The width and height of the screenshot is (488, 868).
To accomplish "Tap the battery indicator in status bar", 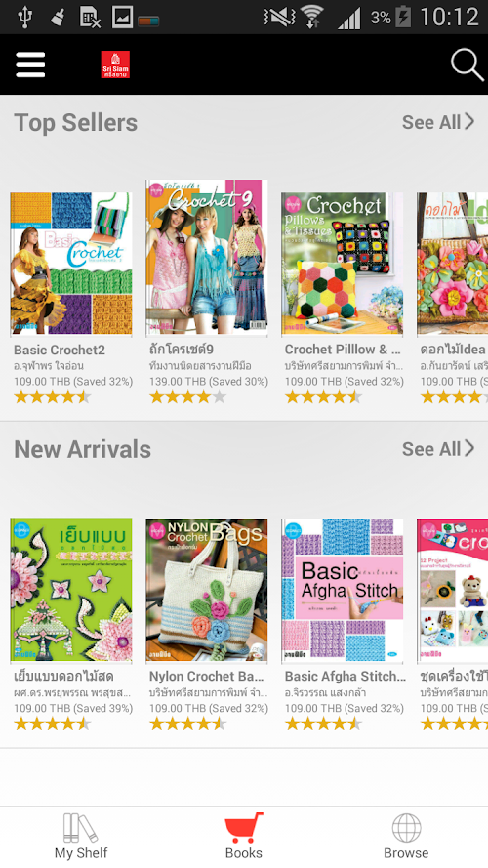I will click(x=403, y=17).
